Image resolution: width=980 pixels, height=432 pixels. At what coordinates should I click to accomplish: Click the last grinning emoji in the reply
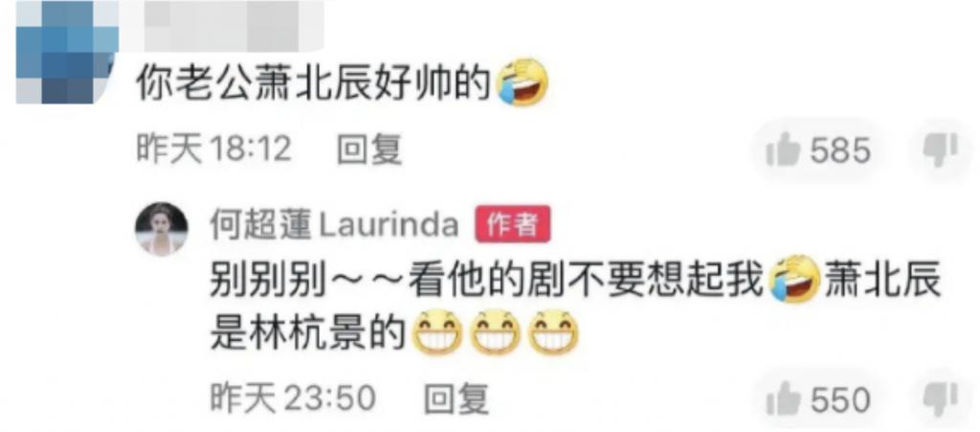[553, 330]
